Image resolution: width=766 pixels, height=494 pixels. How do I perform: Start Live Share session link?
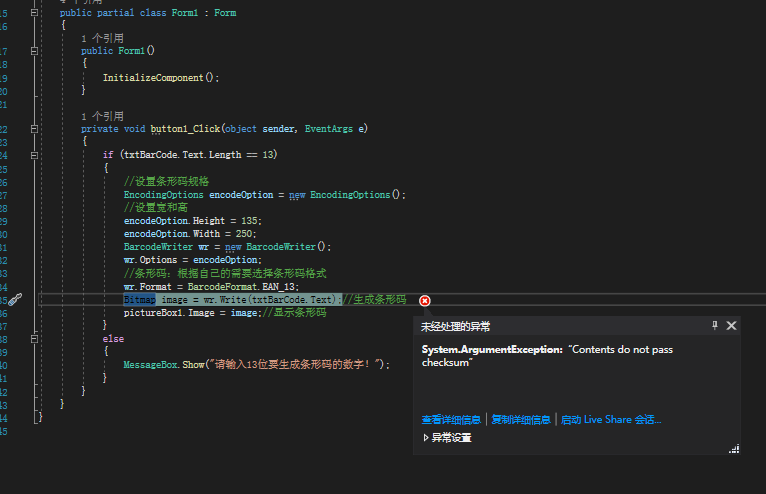[611, 420]
